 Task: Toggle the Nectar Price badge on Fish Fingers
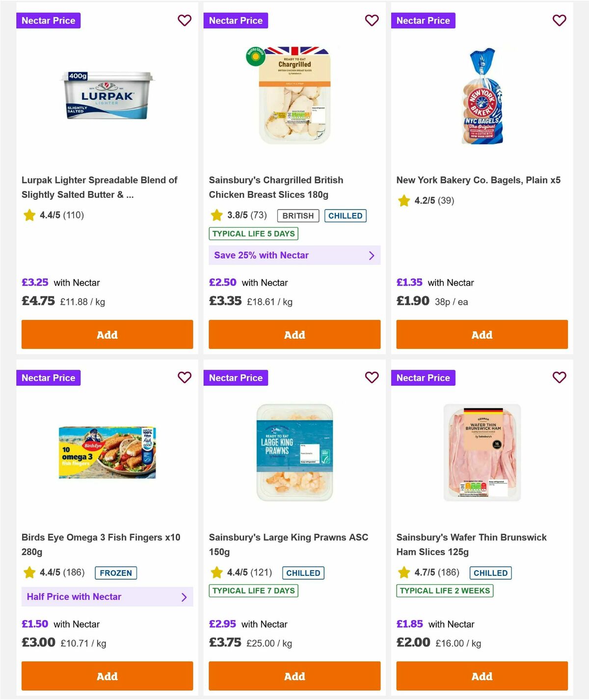[x=48, y=377]
